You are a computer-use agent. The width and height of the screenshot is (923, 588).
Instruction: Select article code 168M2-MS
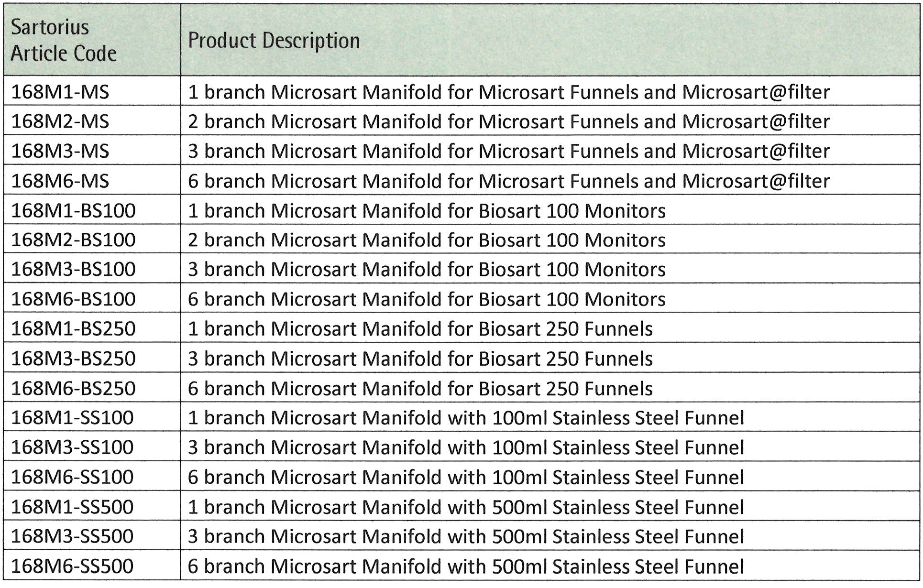(x=60, y=121)
